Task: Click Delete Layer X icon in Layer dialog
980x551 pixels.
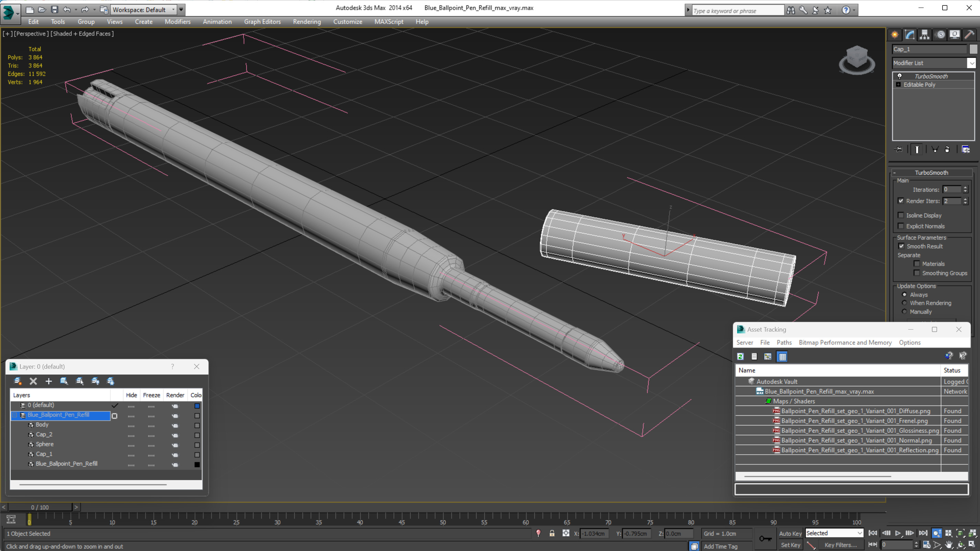Action: pyautogui.click(x=33, y=381)
